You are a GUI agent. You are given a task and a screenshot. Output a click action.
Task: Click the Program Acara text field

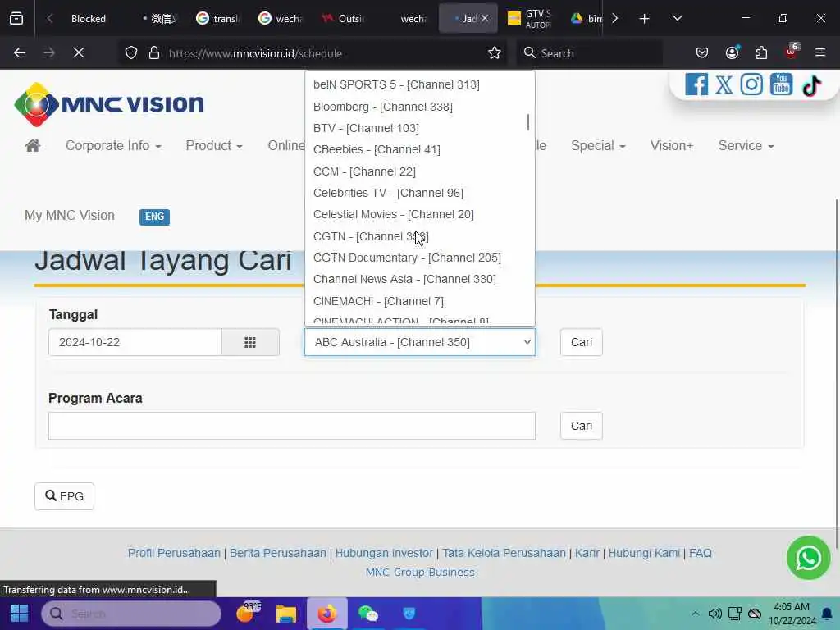(292, 426)
